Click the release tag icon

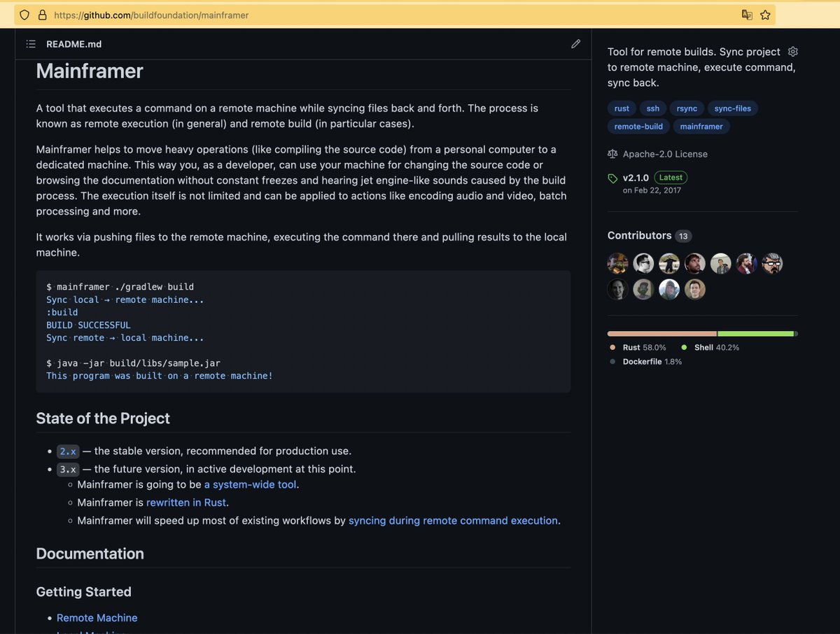[613, 178]
